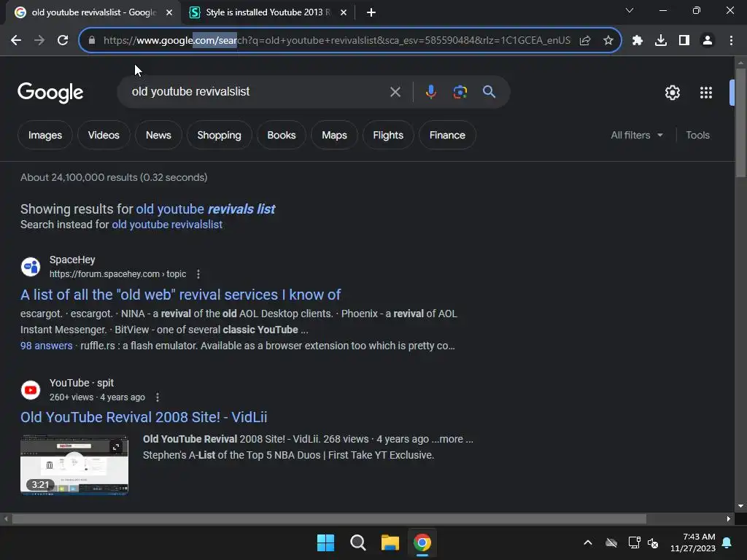
Task: Click the horizontal scrollbar right arrow
Action: 729,518
